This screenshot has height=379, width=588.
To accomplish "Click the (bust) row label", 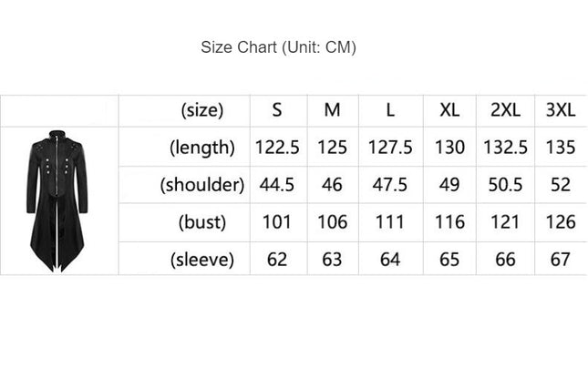I will (x=202, y=222).
